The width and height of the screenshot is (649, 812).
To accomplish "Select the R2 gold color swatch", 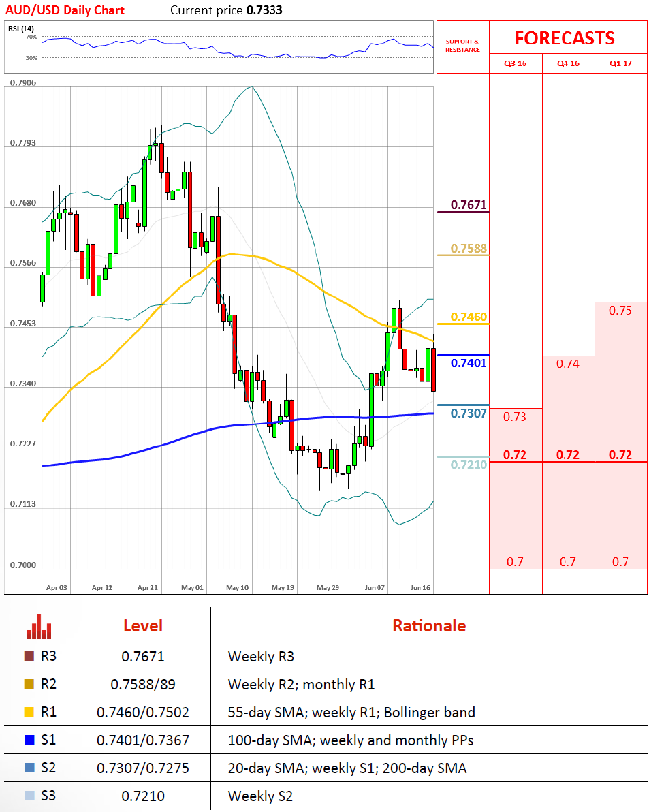I will (x=29, y=684).
